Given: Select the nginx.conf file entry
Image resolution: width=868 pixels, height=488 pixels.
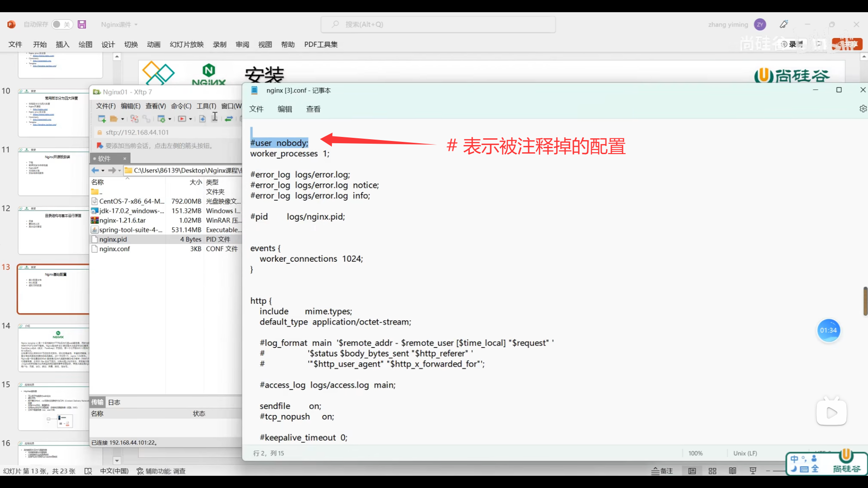Looking at the screenshot, I should (x=114, y=249).
